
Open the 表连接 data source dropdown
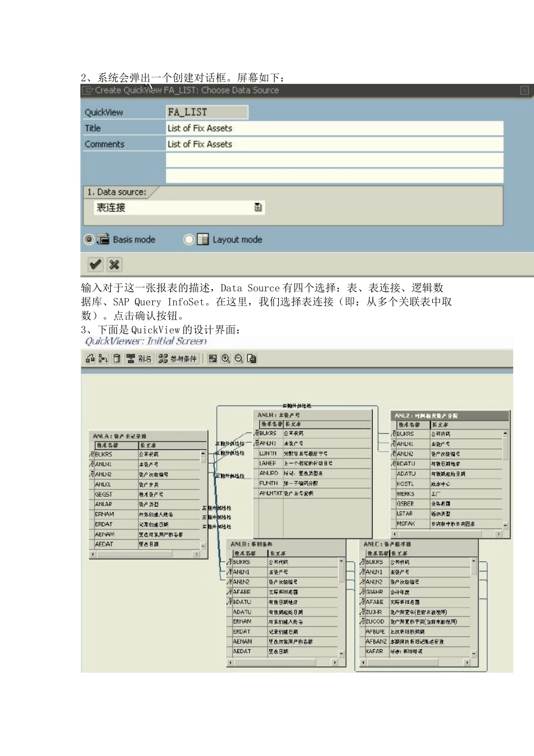coord(258,208)
